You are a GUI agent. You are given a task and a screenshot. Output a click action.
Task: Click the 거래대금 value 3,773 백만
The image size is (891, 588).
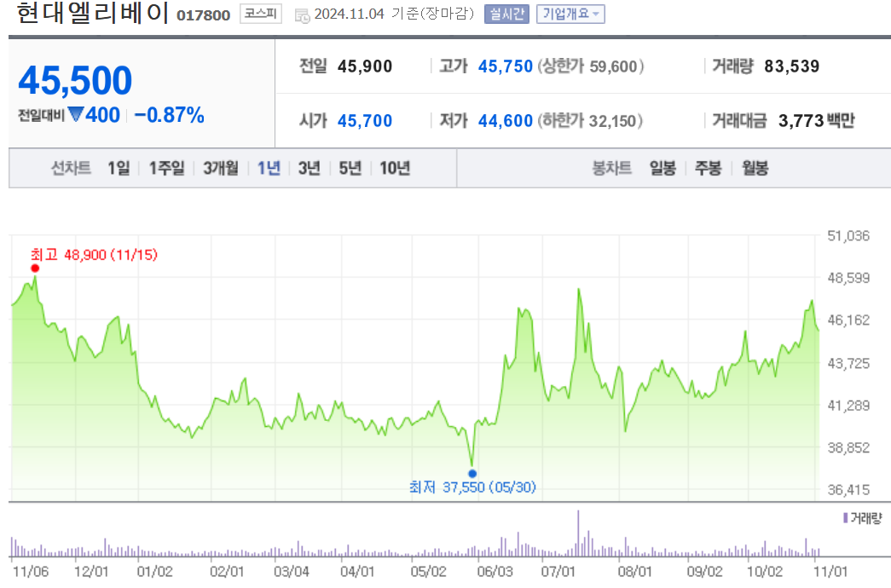(x=817, y=121)
